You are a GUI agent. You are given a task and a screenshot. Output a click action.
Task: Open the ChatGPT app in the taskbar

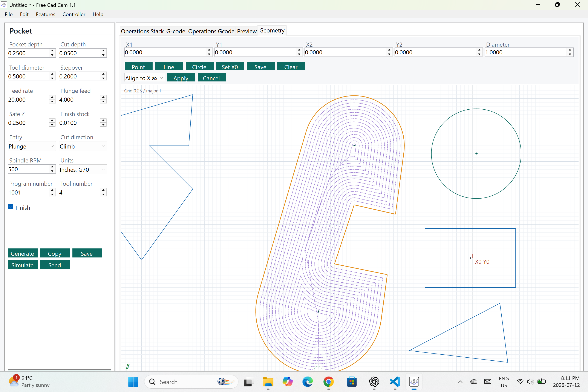(374, 382)
